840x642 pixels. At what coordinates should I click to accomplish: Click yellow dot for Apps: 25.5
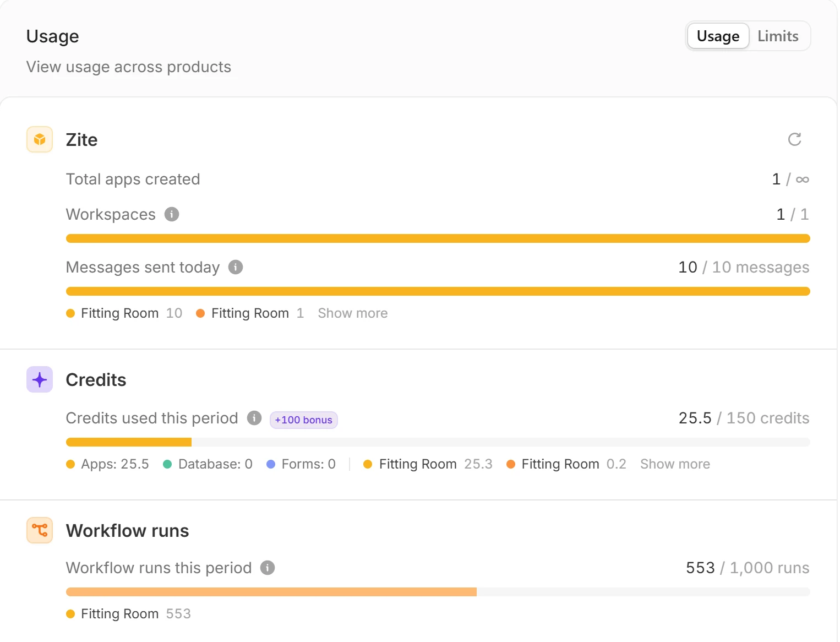pyautogui.click(x=70, y=464)
